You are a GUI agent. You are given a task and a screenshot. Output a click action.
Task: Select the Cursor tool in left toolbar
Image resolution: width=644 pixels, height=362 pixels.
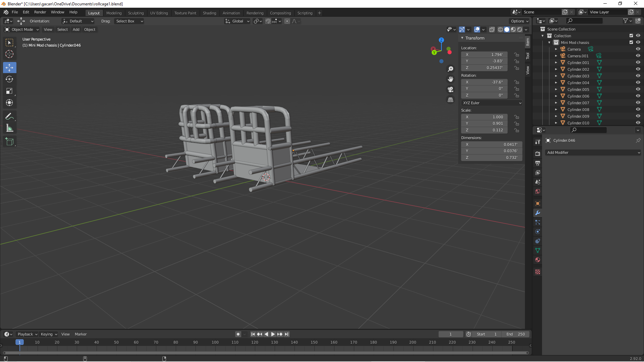coord(9,54)
